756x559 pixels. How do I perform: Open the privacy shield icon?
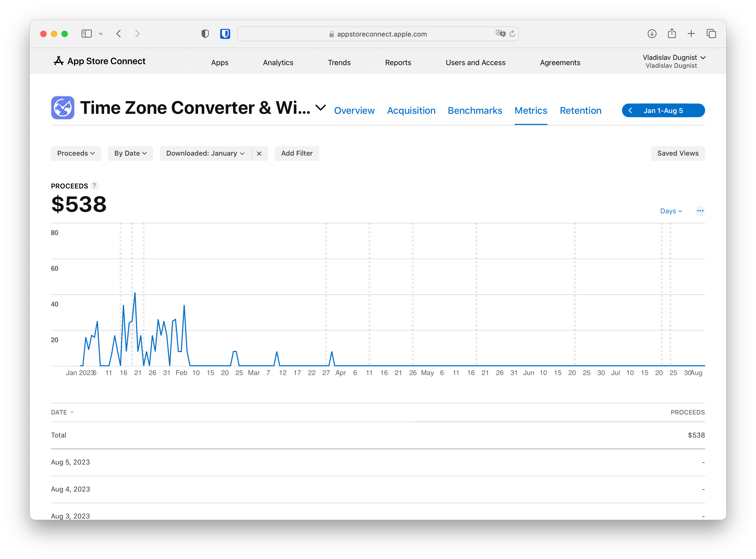pos(205,34)
